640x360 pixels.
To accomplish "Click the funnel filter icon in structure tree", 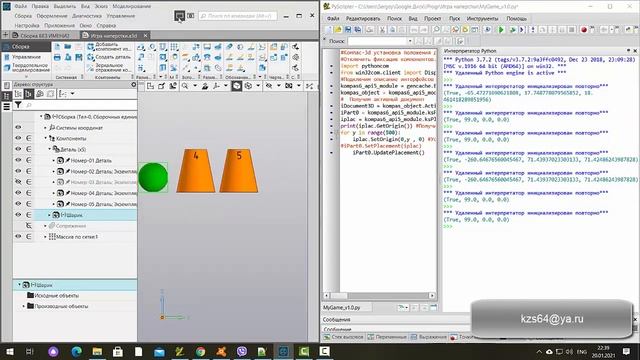I will pos(18,105).
